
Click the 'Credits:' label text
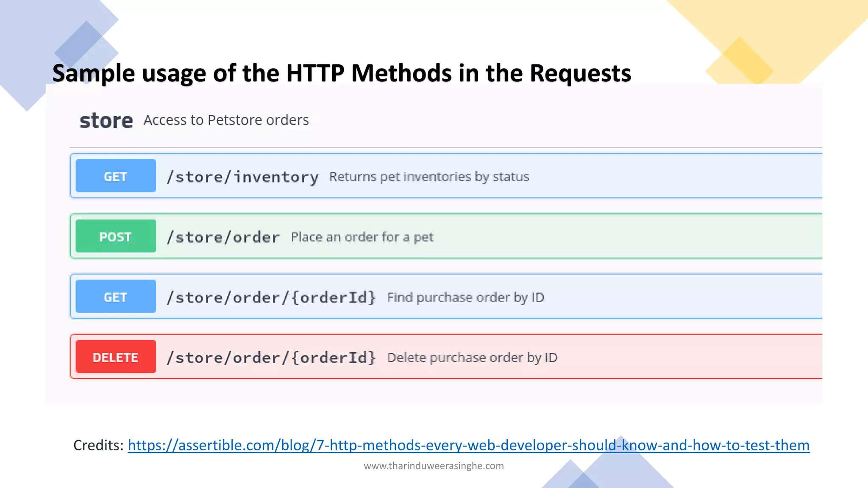98,445
